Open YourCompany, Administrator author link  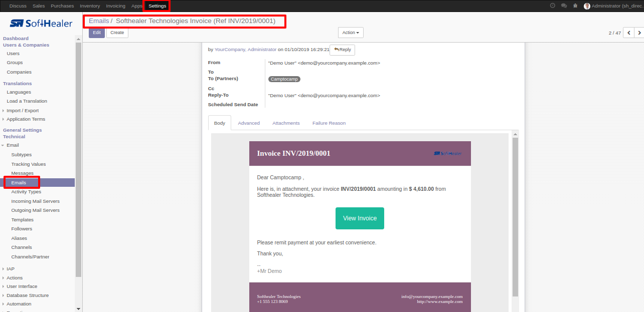coord(245,50)
